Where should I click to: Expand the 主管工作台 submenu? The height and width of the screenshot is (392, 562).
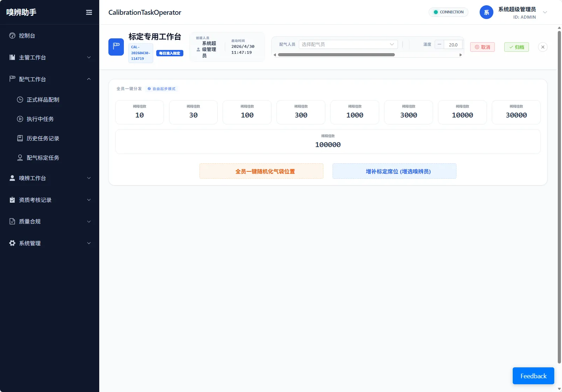(50, 57)
